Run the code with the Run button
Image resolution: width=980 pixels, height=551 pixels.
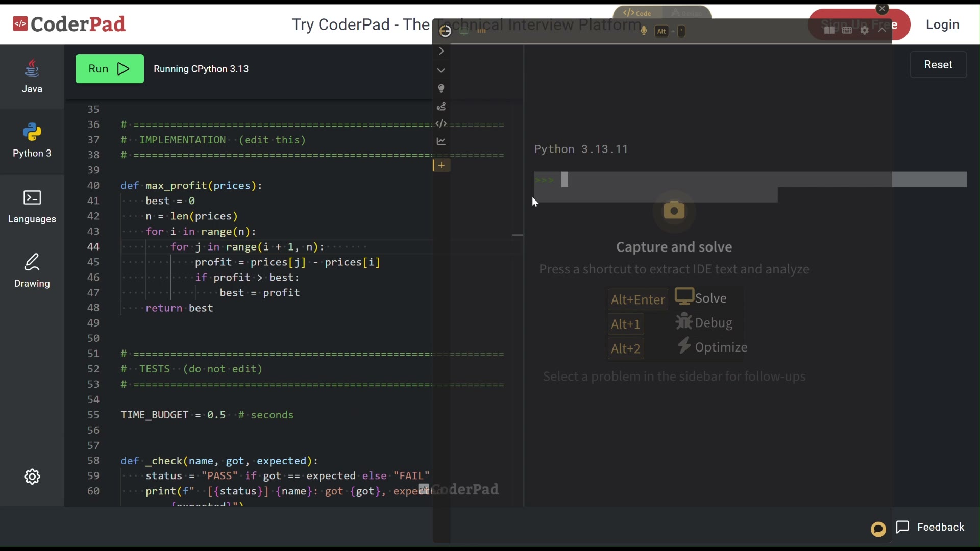[x=110, y=69]
